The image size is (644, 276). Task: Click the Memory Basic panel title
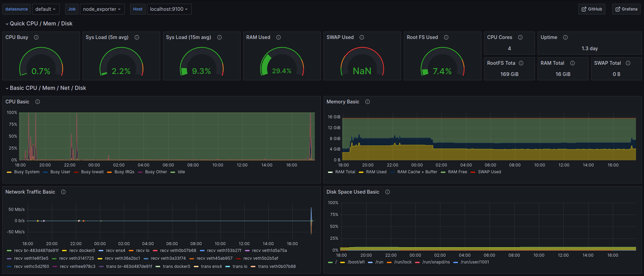pos(343,102)
